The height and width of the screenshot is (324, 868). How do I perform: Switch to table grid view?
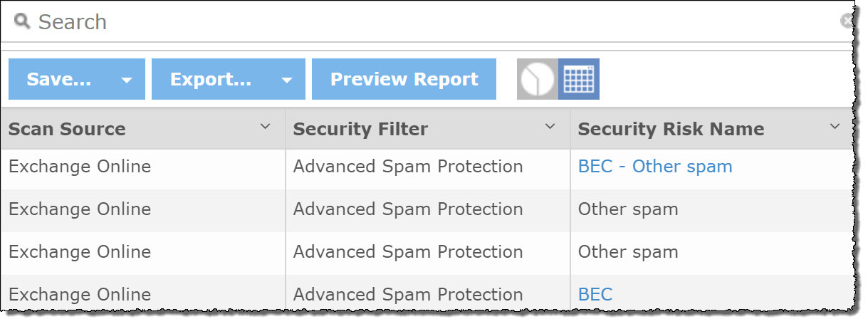coord(578,79)
